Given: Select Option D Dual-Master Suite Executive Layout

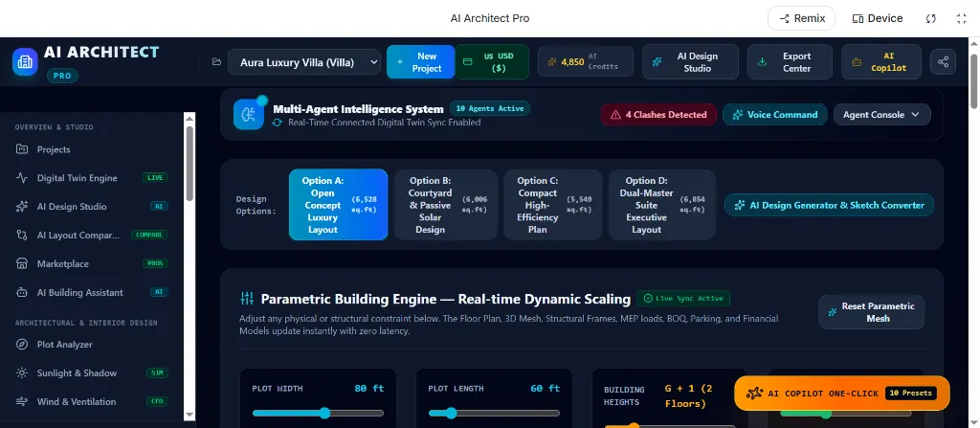Looking at the screenshot, I should [662, 205].
